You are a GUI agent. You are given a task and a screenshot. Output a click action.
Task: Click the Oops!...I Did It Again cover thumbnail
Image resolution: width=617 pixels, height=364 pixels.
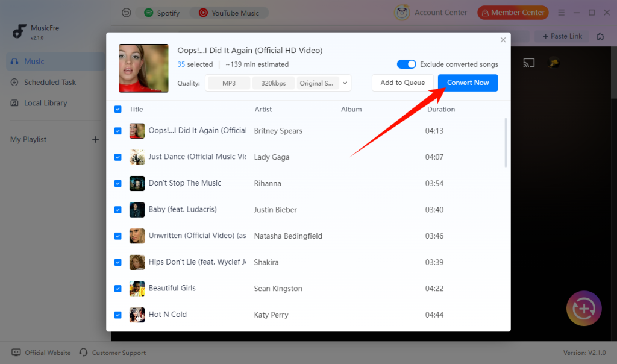click(x=143, y=68)
